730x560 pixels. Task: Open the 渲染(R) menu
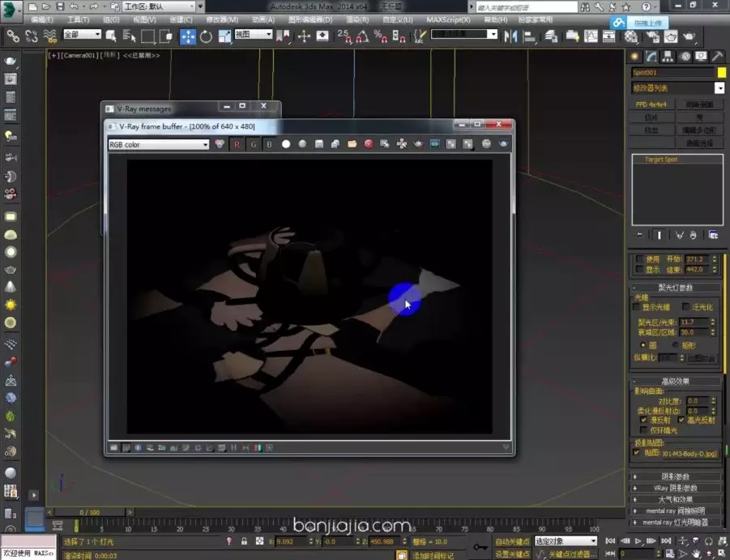357,20
